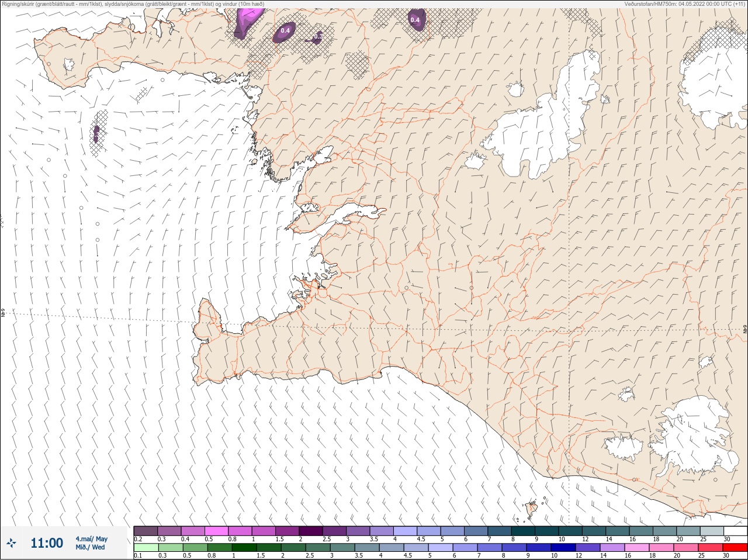Pick the upper legend 30 white swatch
Viewport: 748px width, 560px height.
735,531
